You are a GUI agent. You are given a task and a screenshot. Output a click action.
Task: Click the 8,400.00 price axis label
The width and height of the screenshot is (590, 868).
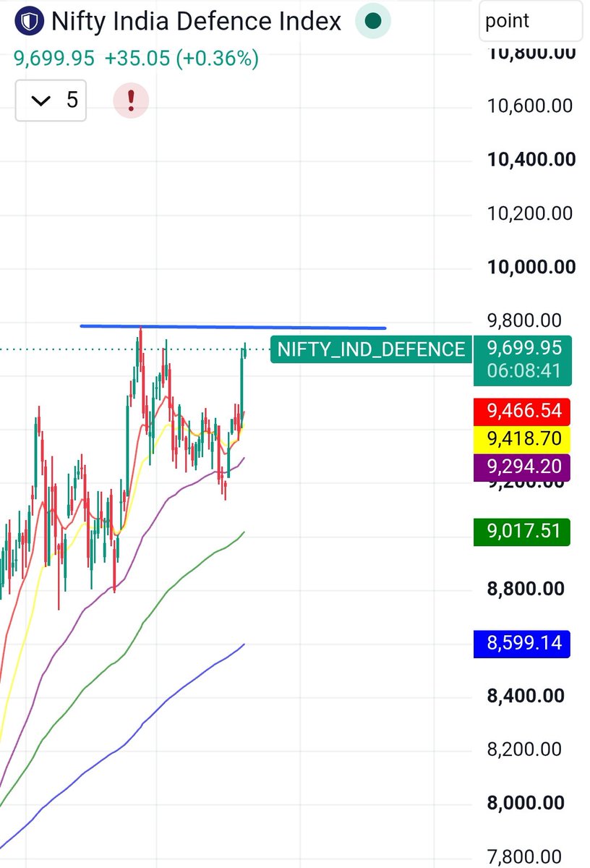(526, 696)
